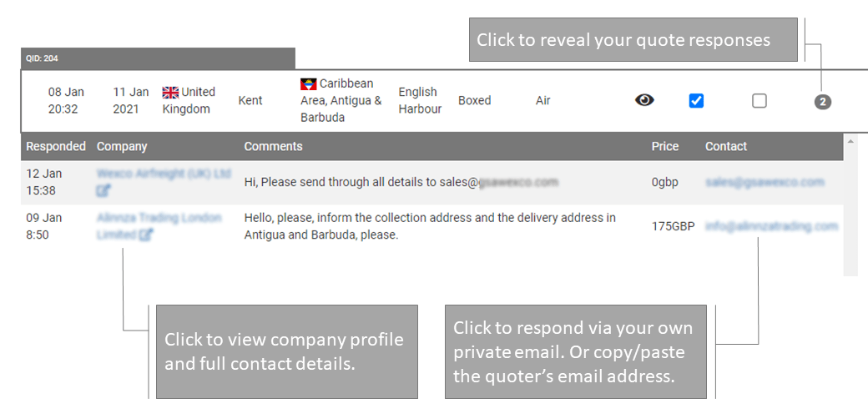Image resolution: width=868 pixels, height=419 pixels.
Task: Email the Alinnza info contact address
Action: 771,225
